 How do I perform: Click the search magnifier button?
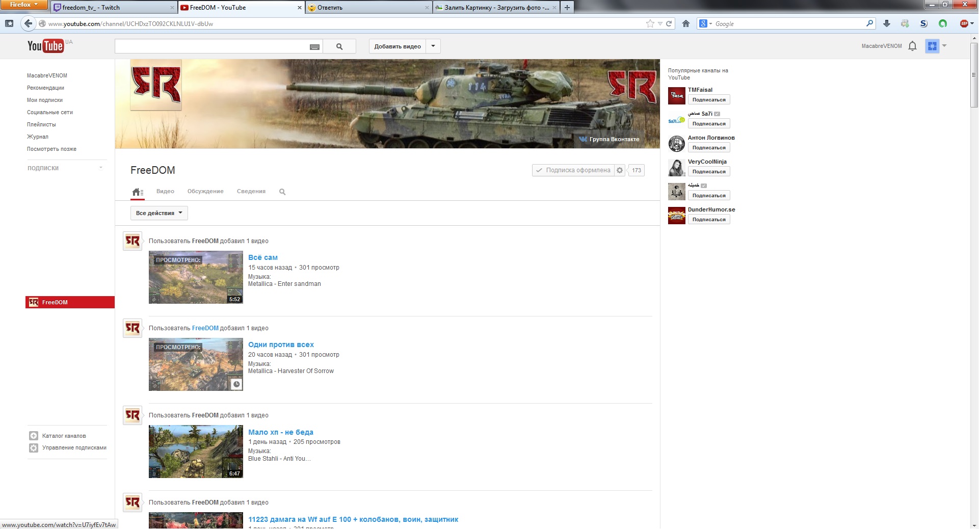pyautogui.click(x=339, y=46)
